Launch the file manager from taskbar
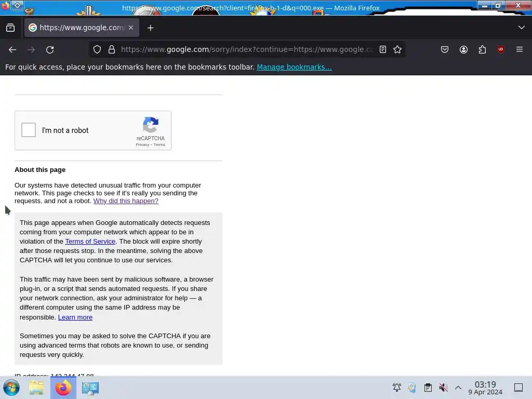This screenshot has height=399, width=532. 36,388
